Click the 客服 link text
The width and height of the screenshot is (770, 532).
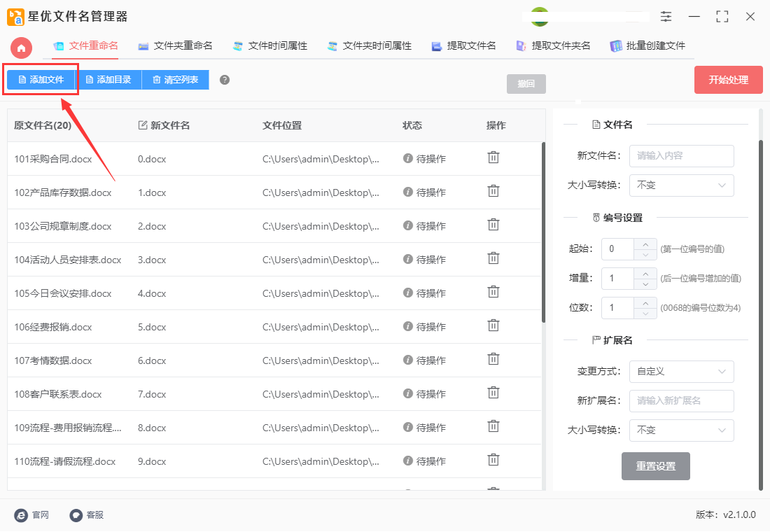tap(95, 514)
